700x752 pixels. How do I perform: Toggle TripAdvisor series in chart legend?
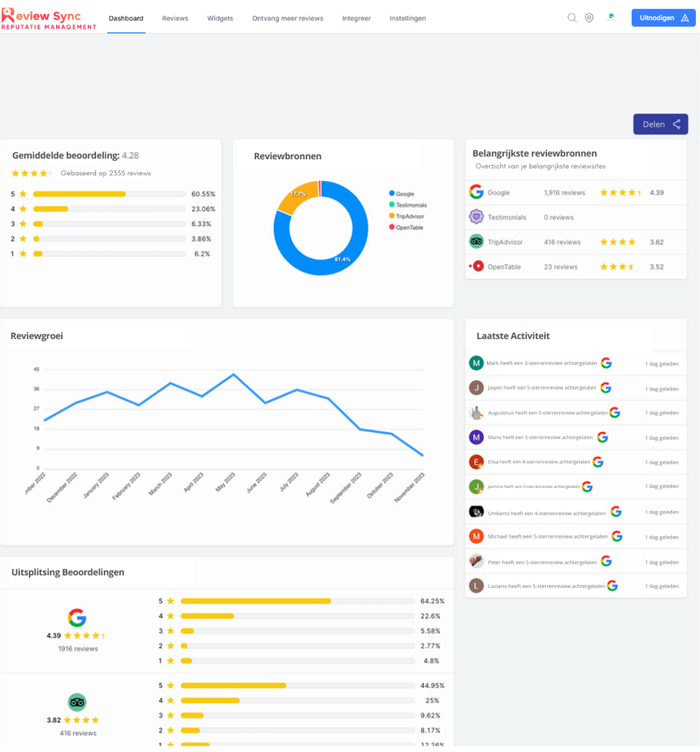pyautogui.click(x=408, y=216)
